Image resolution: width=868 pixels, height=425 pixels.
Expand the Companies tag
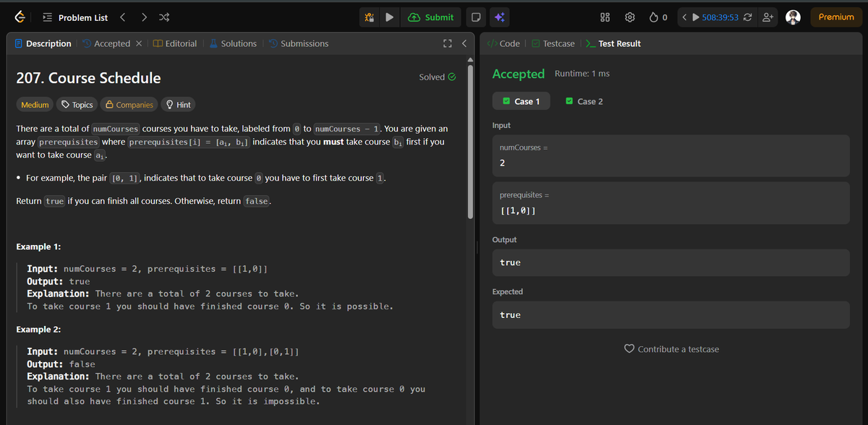pyautogui.click(x=129, y=105)
